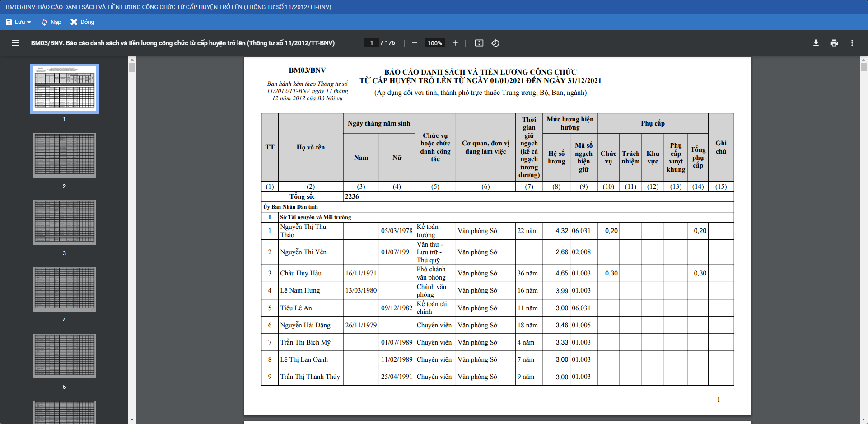Click the Nạp reload button

[51, 22]
